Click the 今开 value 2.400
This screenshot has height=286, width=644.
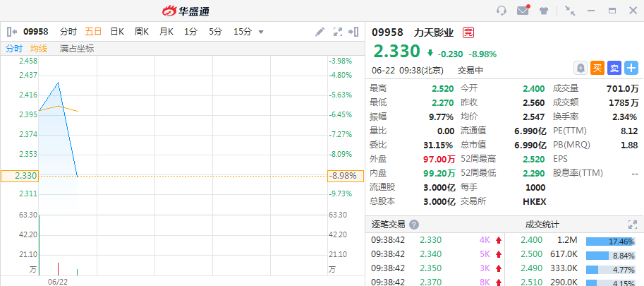coord(533,89)
